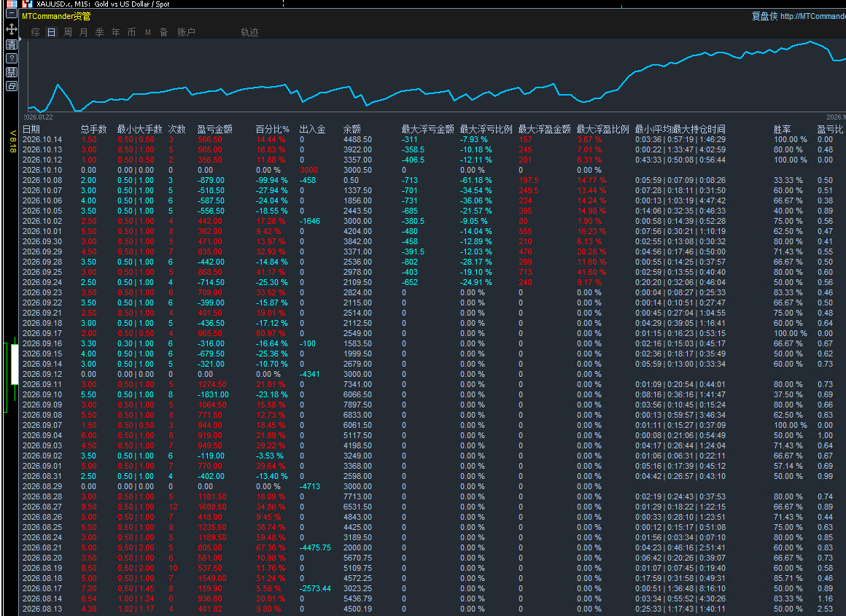Screen dimensions: 846x616
Task: Click the four-arrow move panel icon
Action: pyautogui.click(x=12, y=29)
